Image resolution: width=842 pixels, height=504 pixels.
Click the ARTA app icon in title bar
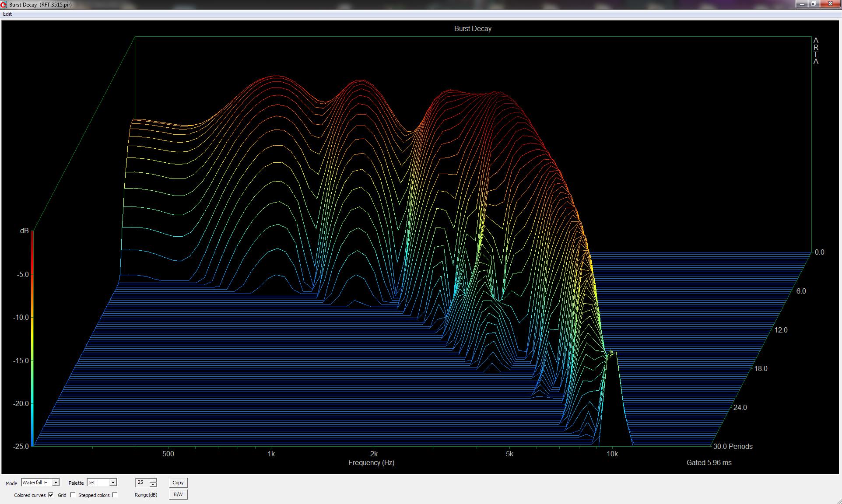click(x=4, y=5)
